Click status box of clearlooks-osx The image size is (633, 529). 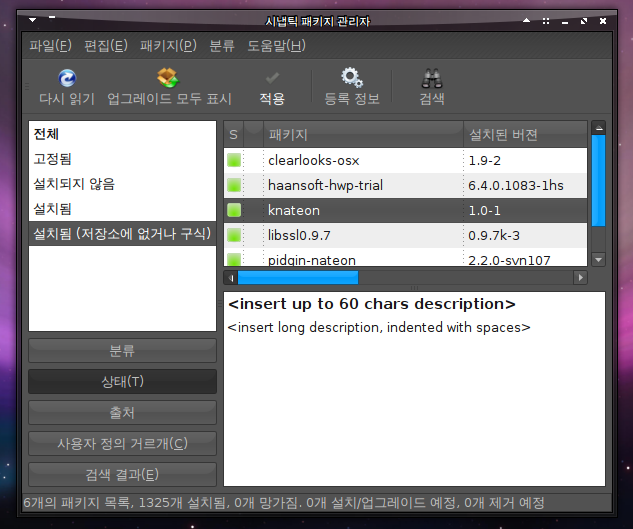click(234, 160)
